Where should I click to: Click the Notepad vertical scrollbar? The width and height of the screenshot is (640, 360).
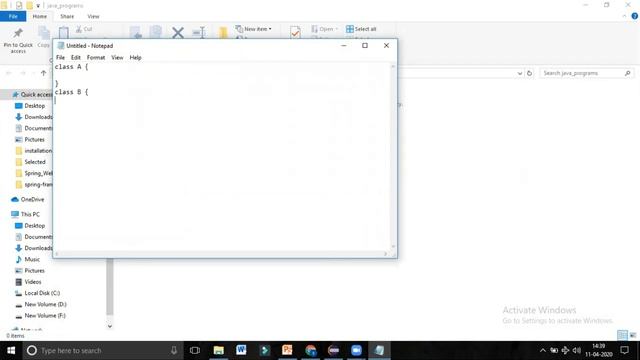pyautogui.click(x=393, y=156)
